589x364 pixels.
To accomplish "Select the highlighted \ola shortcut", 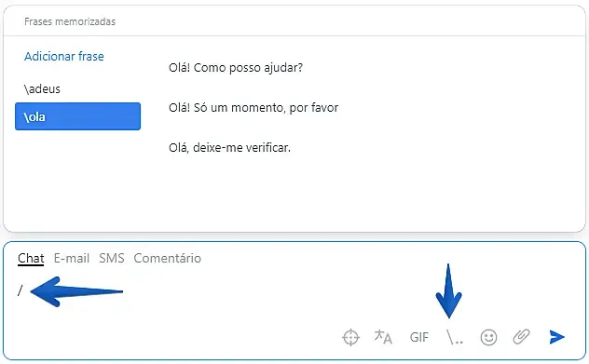I will pyautogui.click(x=77, y=116).
